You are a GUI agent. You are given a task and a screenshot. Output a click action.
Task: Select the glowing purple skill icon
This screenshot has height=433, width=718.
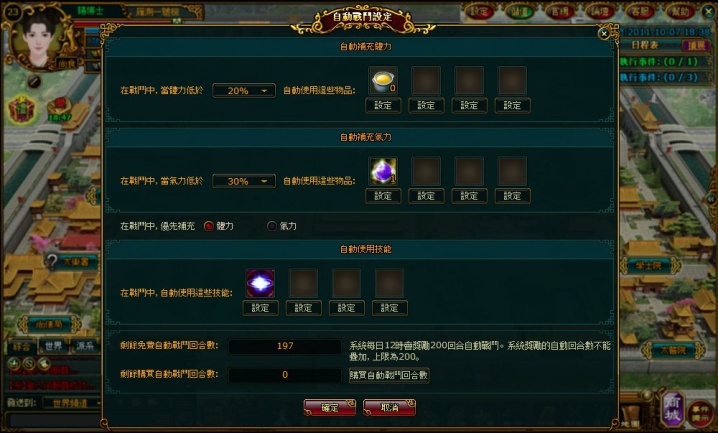point(260,283)
